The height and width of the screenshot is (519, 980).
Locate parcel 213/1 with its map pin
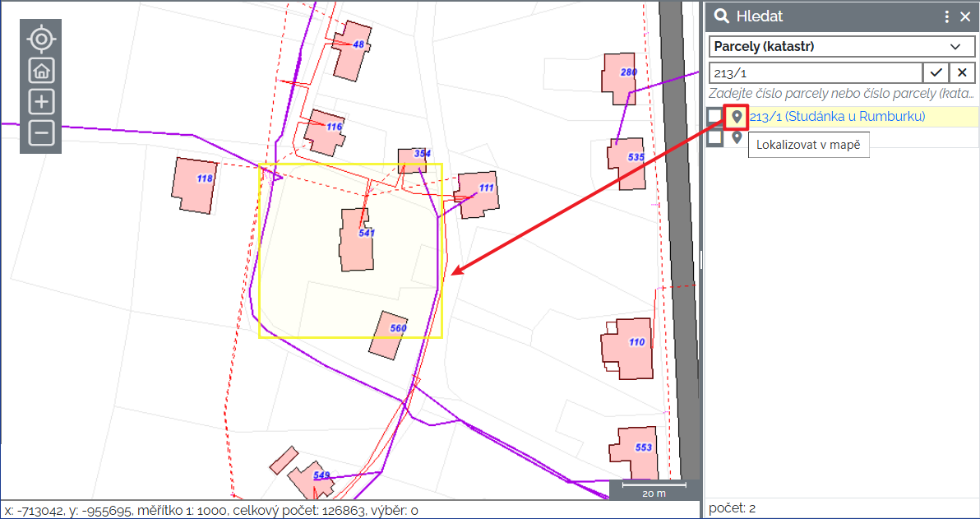tap(737, 117)
